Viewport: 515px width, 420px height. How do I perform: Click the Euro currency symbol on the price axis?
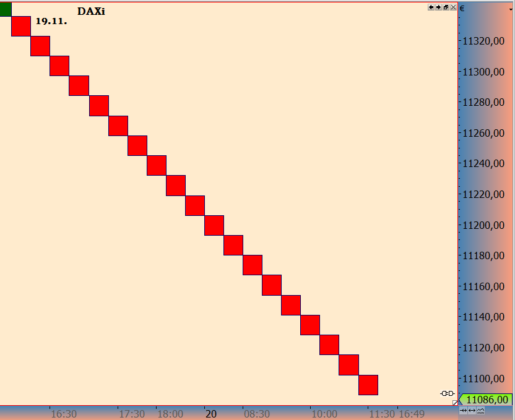[x=461, y=8]
